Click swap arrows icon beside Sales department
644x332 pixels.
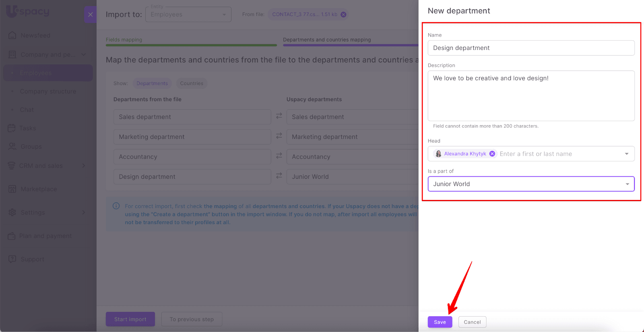pyautogui.click(x=279, y=116)
